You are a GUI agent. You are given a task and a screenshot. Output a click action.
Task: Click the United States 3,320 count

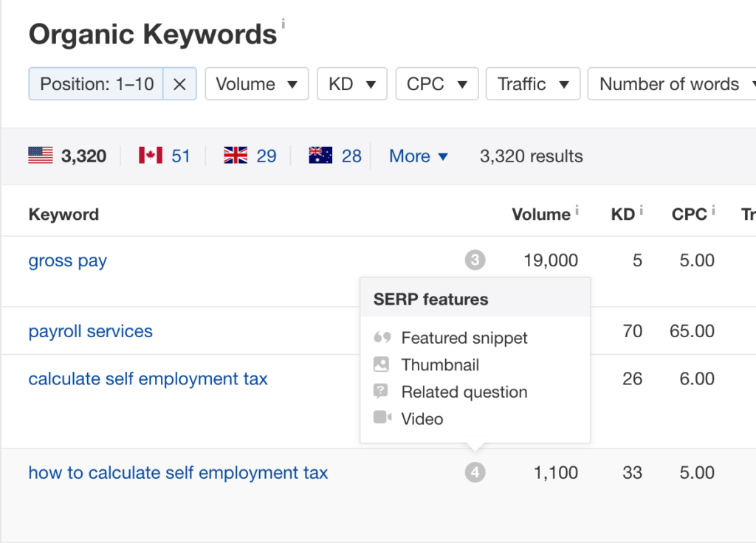[x=83, y=156]
